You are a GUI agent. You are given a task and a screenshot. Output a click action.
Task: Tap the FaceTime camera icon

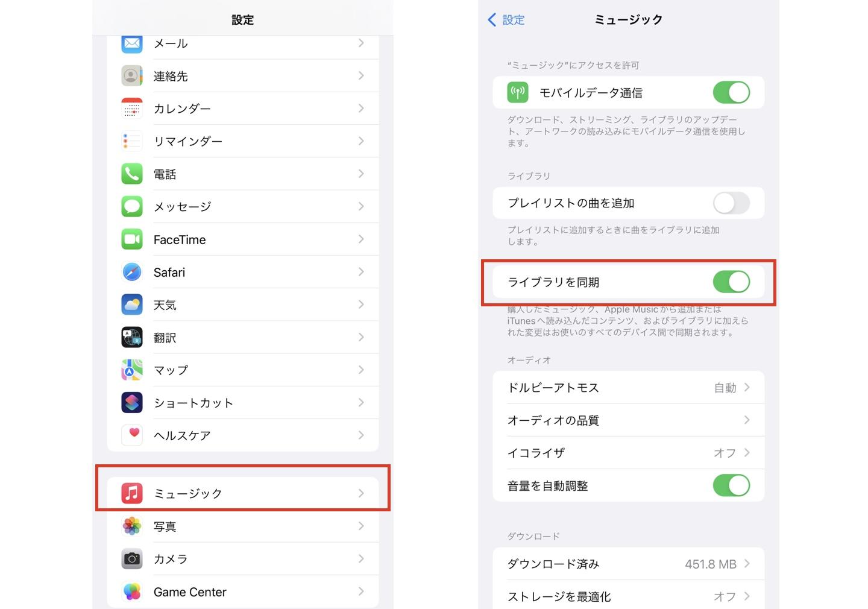tap(132, 239)
